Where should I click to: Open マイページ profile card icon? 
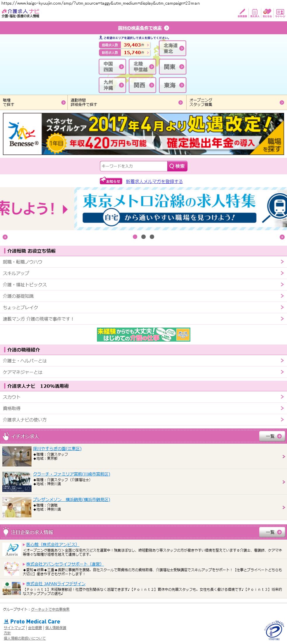pyautogui.click(x=280, y=13)
